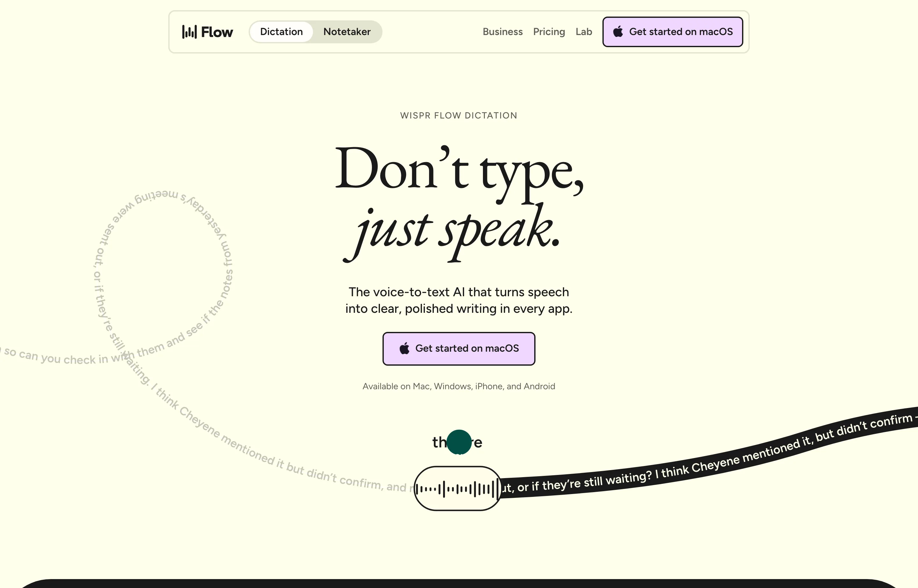Click 'The voice-to-text AI that turns speech' subtitle
Image resolution: width=918 pixels, height=588 pixels.
459,292
